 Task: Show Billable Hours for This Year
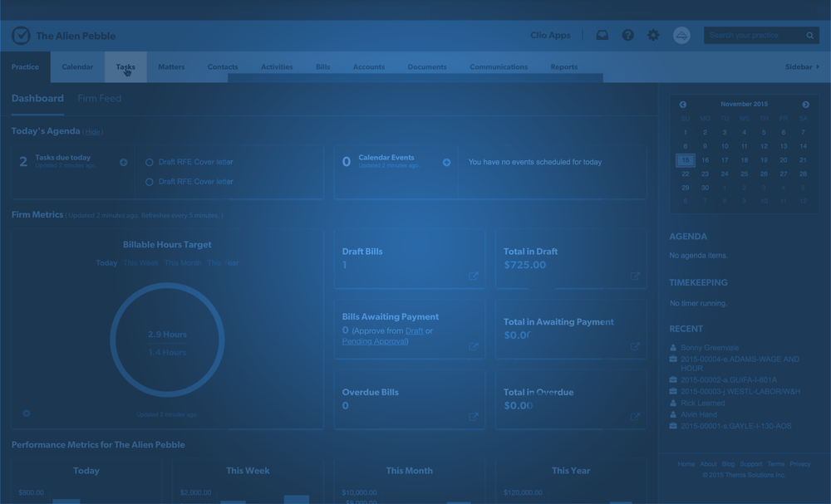click(223, 262)
